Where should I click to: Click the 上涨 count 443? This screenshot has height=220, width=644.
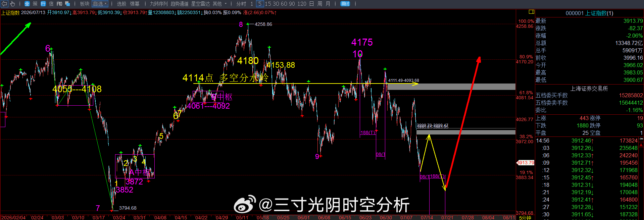point(584,118)
